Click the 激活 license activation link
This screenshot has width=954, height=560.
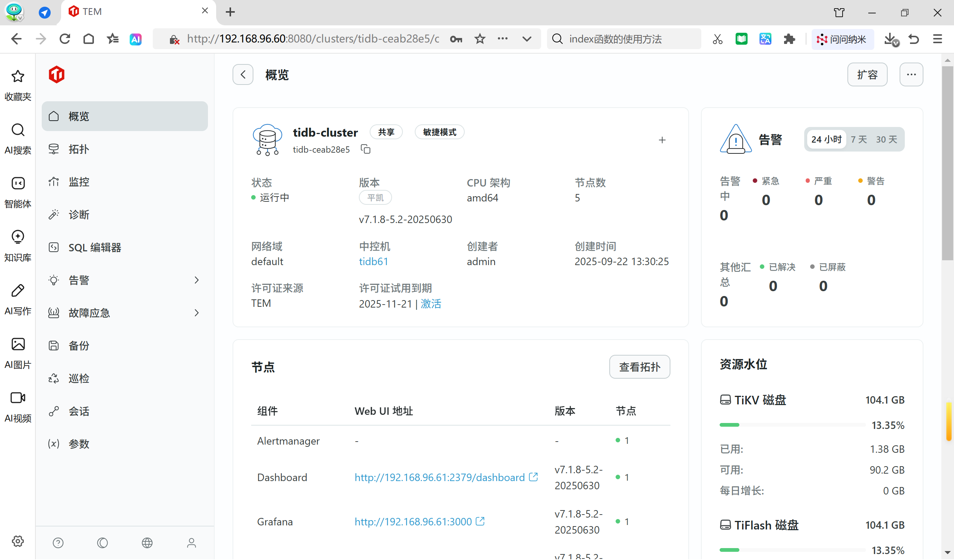pos(431,304)
